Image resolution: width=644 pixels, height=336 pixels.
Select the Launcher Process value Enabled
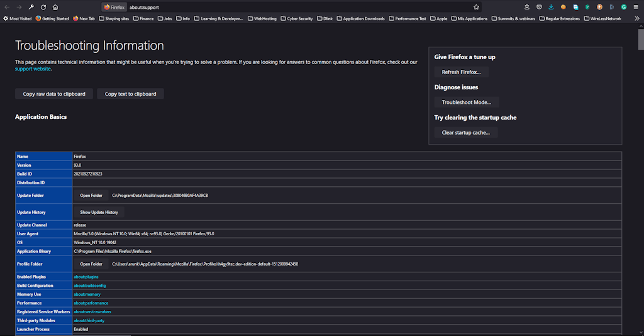[x=81, y=330]
